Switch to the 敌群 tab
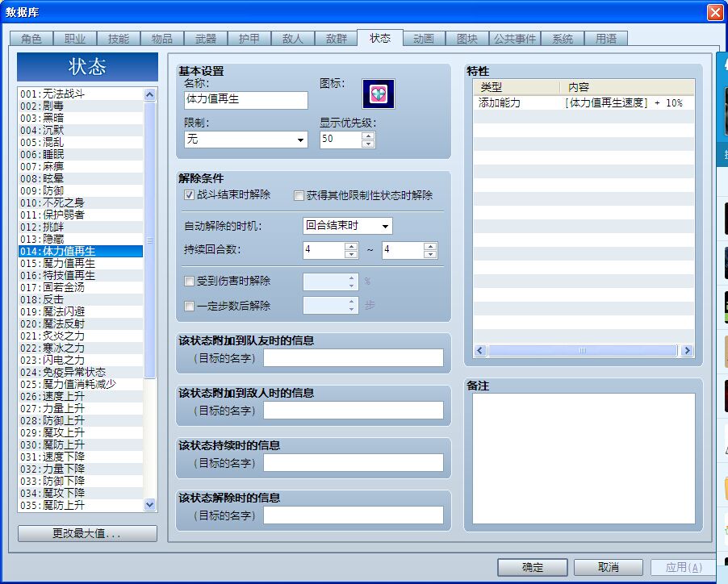 click(337, 39)
